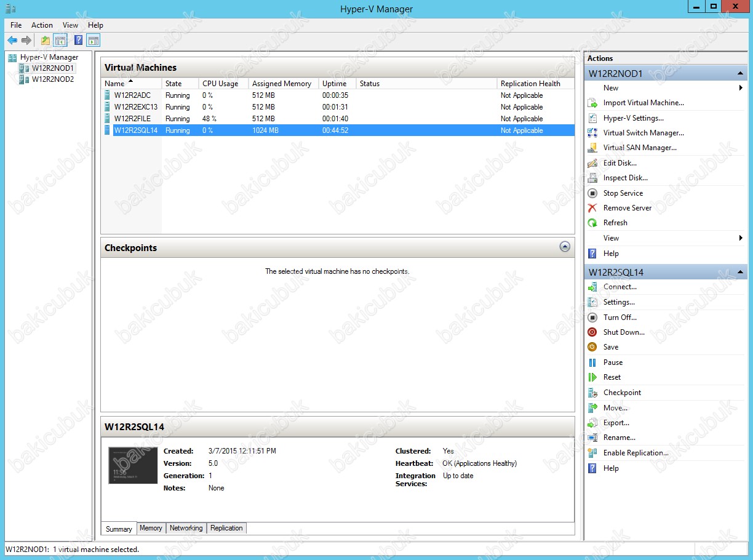The image size is (753, 560).
Task: Click the W12R2SQL14 console thumbnail preview
Action: [133, 466]
